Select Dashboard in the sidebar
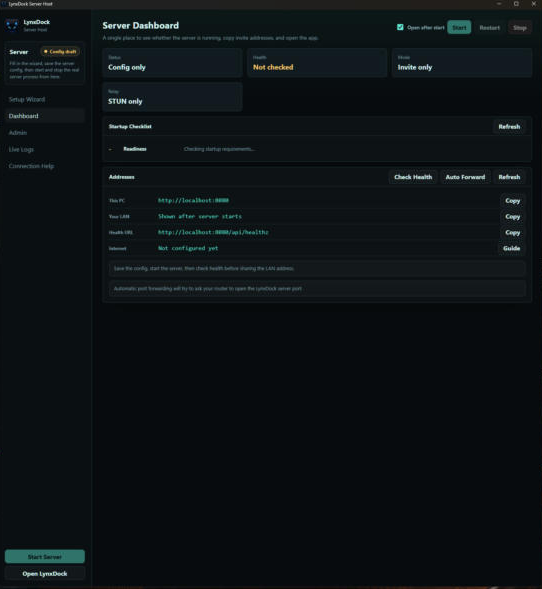 coord(45,116)
